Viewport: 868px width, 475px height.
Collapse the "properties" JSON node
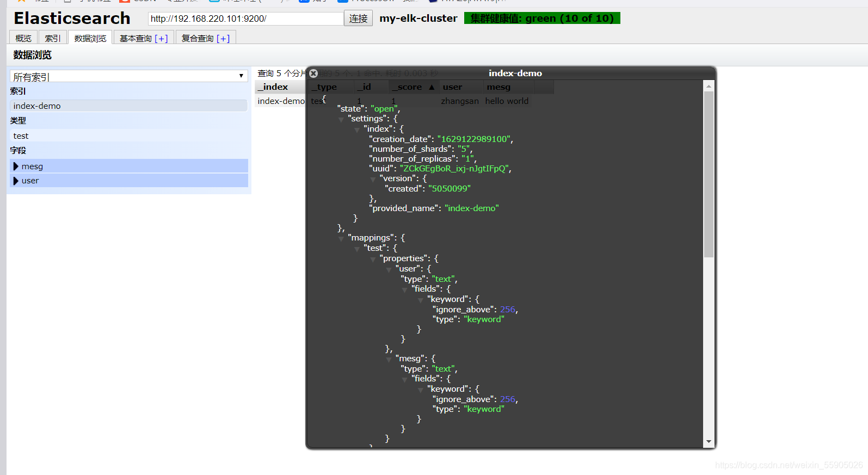(373, 259)
